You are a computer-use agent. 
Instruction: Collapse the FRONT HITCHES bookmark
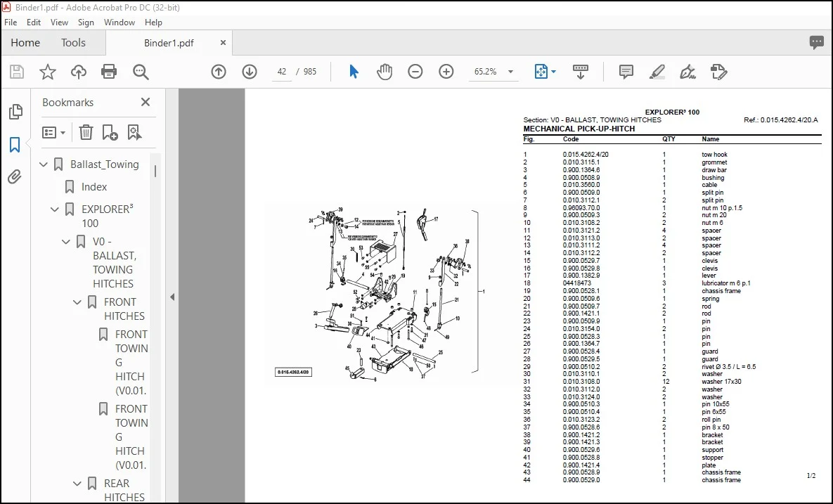coord(77,303)
